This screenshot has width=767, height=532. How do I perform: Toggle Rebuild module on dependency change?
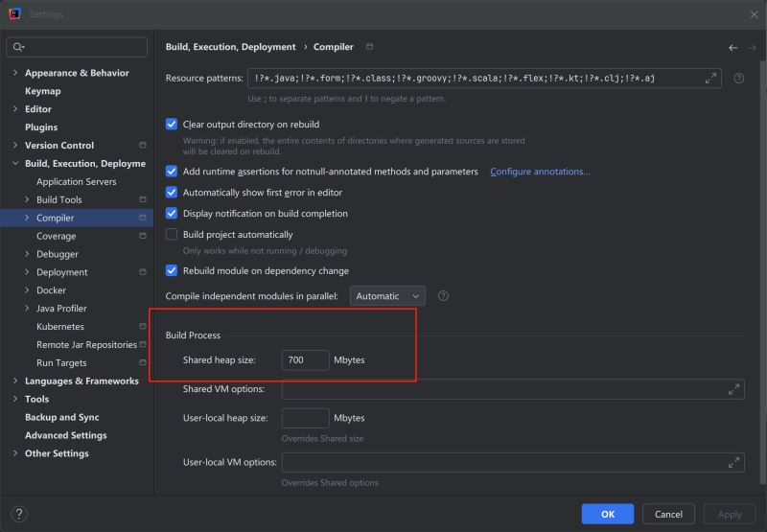tap(173, 271)
